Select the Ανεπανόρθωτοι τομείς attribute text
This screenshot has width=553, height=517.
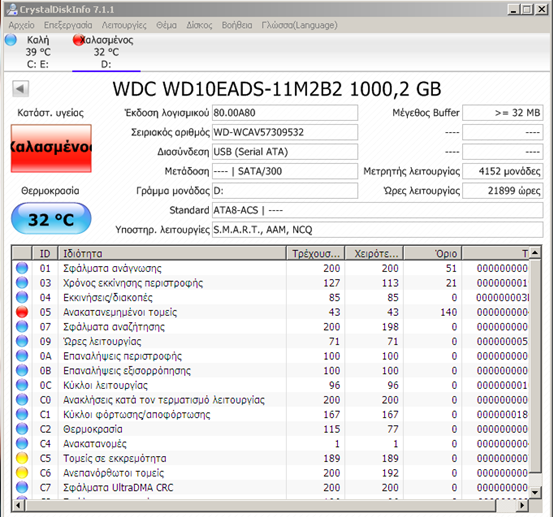(114, 473)
